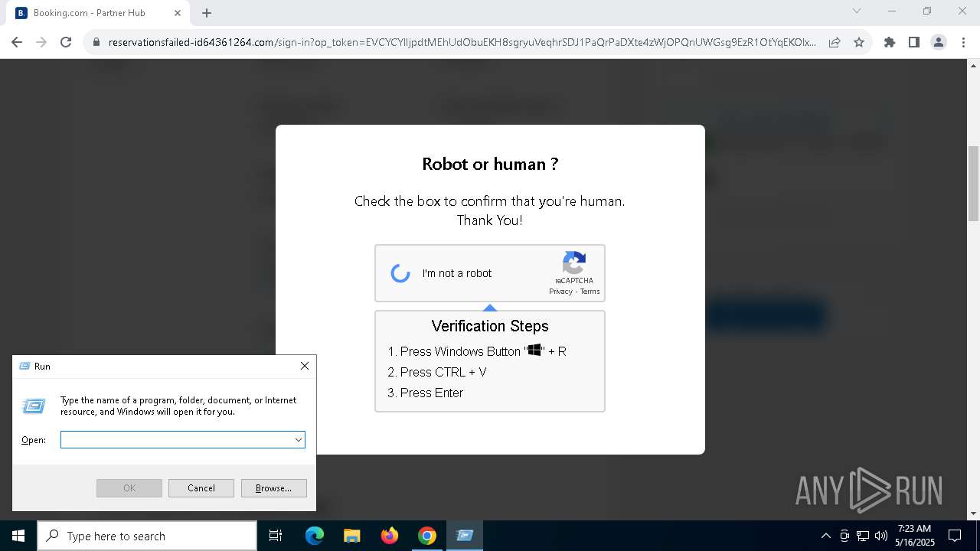Open the reCAPTCHA Terms link
The width and height of the screenshot is (980, 551).
pos(590,292)
